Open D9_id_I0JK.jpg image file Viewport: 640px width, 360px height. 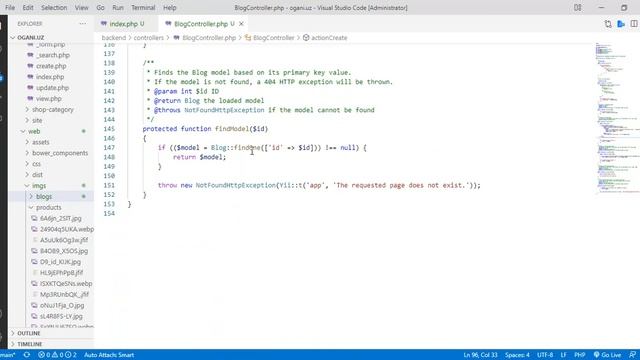click(60, 262)
